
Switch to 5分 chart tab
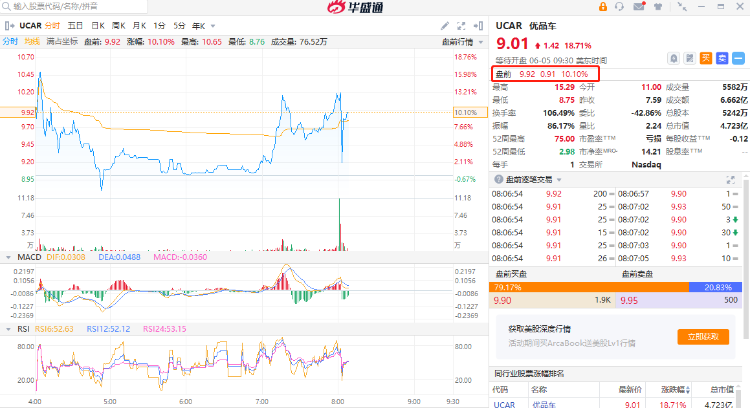(x=179, y=25)
